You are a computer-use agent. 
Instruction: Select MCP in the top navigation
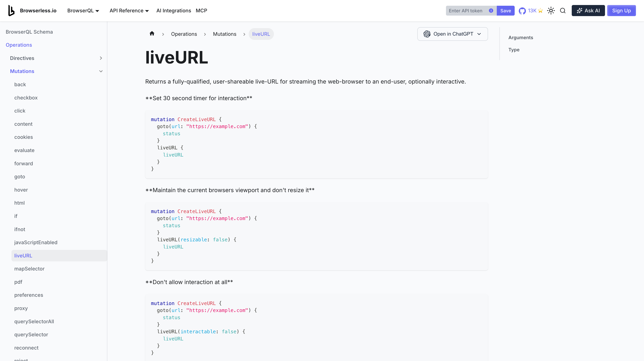point(201,11)
